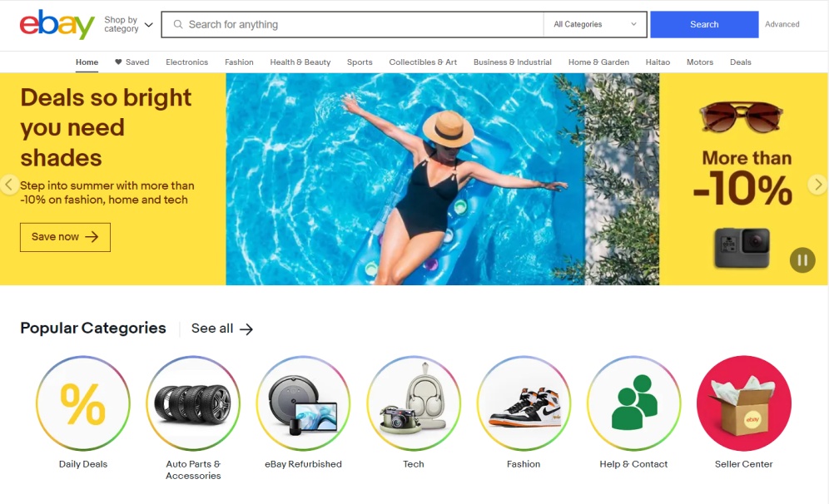Click "Step into summer" banner subtitle
The height and width of the screenshot is (504, 829).
[x=107, y=193]
